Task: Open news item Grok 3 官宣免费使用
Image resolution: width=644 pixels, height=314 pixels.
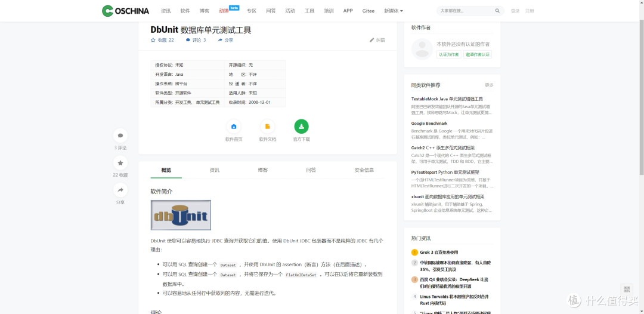Action: click(439, 253)
